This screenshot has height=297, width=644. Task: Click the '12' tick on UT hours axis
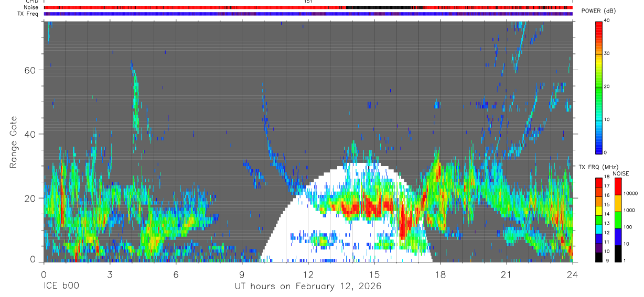coord(308,274)
